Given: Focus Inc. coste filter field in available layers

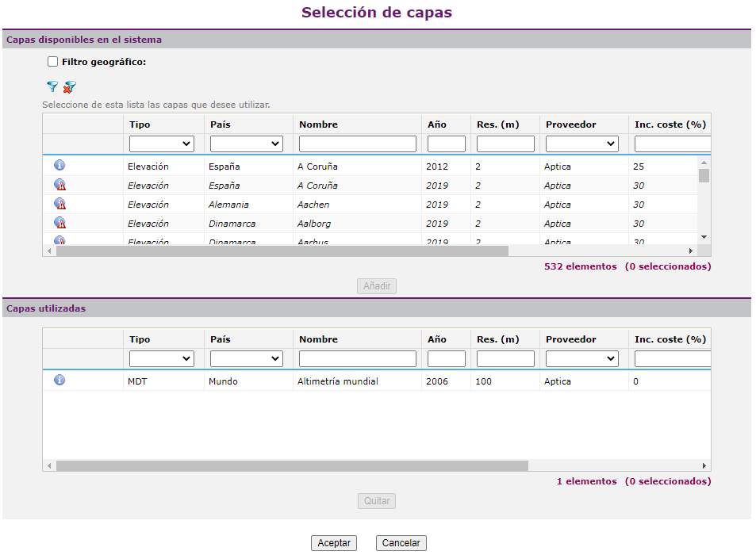Looking at the screenshot, I should pos(673,144).
